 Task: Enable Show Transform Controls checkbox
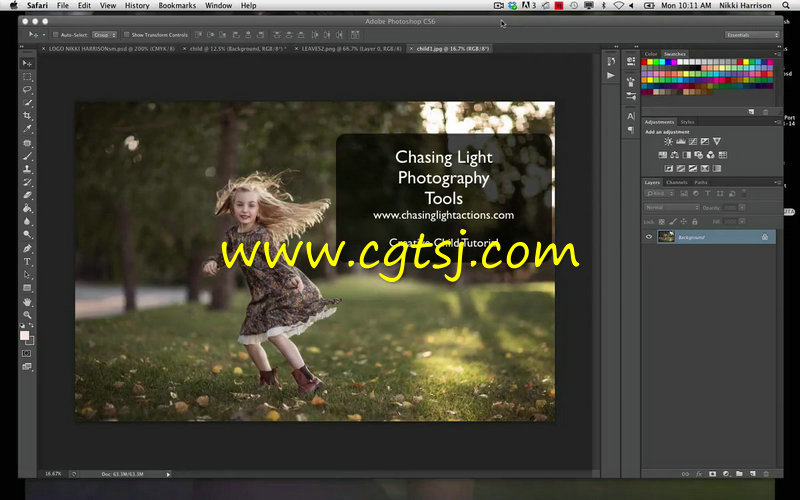tap(127, 35)
